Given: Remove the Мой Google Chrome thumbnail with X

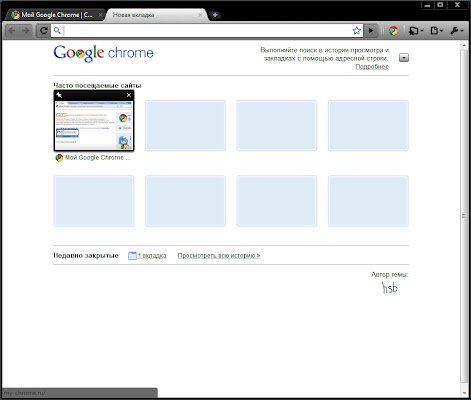Looking at the screenshot, I should tap(129, 95).
